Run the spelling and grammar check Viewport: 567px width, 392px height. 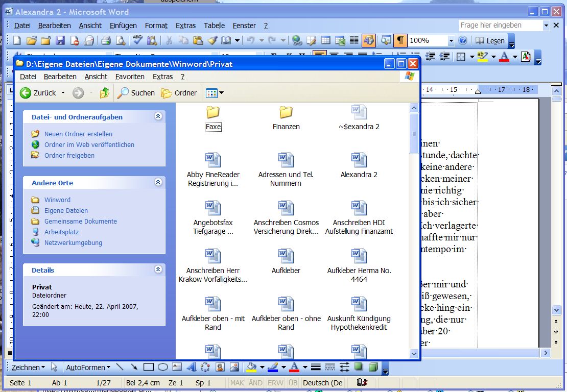point(137,40)
